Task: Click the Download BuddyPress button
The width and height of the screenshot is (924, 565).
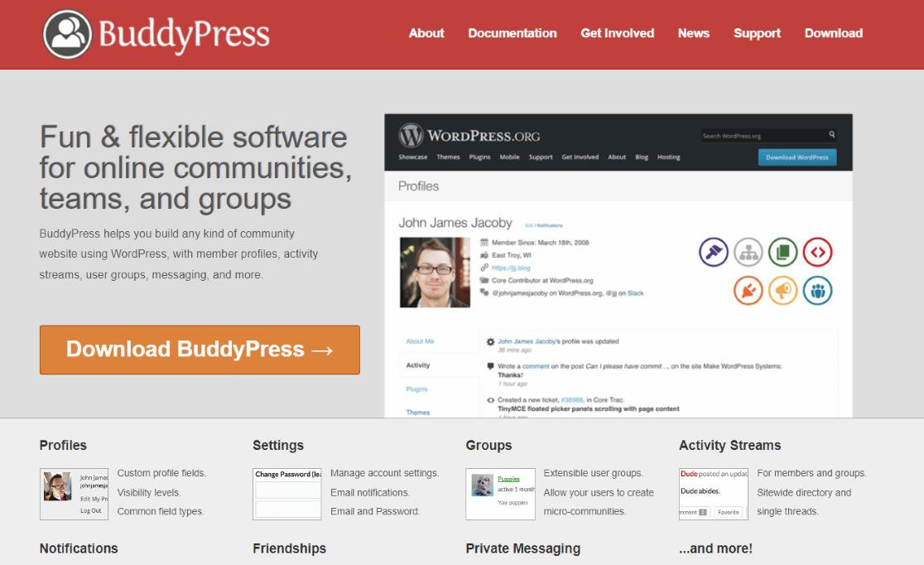Action: pos(199,350)
